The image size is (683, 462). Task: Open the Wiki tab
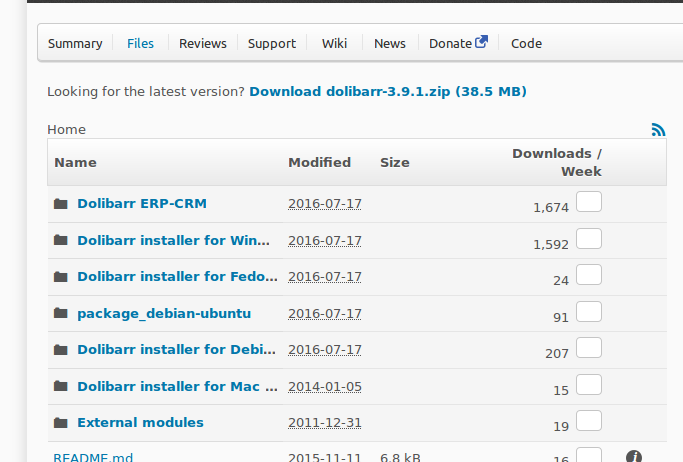pyautogui.click(x=334, y=44)
